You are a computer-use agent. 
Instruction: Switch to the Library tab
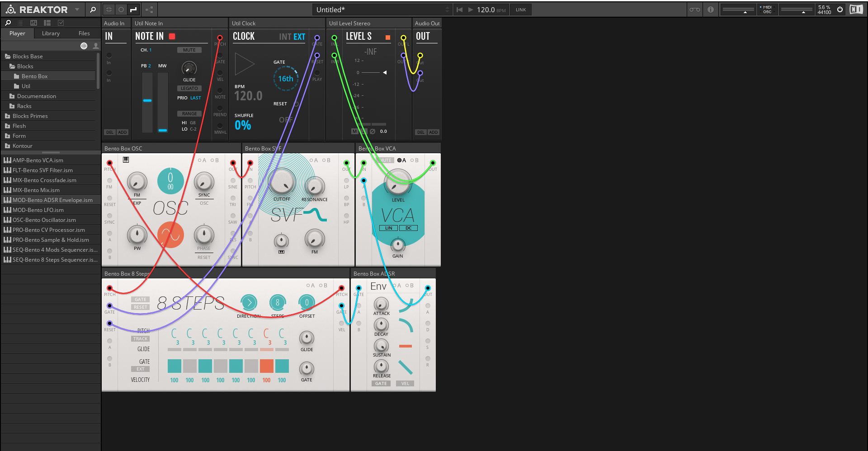[51, 33]
